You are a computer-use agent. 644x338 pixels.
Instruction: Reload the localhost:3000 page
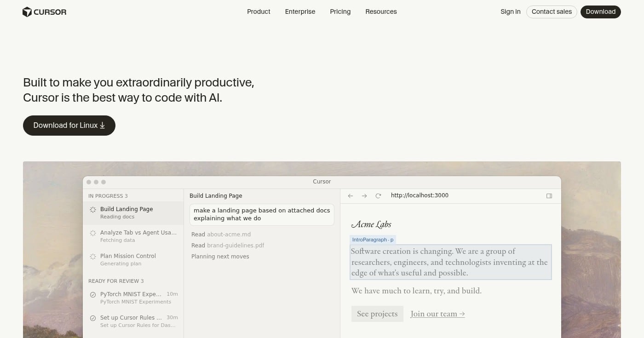click(x=378, y=195)
